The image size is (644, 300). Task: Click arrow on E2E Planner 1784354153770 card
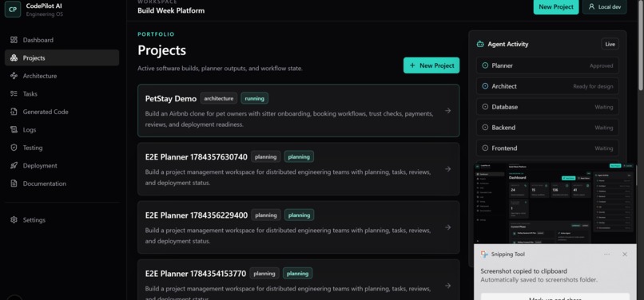point(447,286)
